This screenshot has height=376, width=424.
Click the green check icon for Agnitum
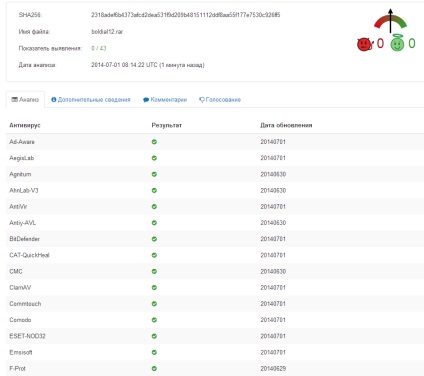point(154,174)
